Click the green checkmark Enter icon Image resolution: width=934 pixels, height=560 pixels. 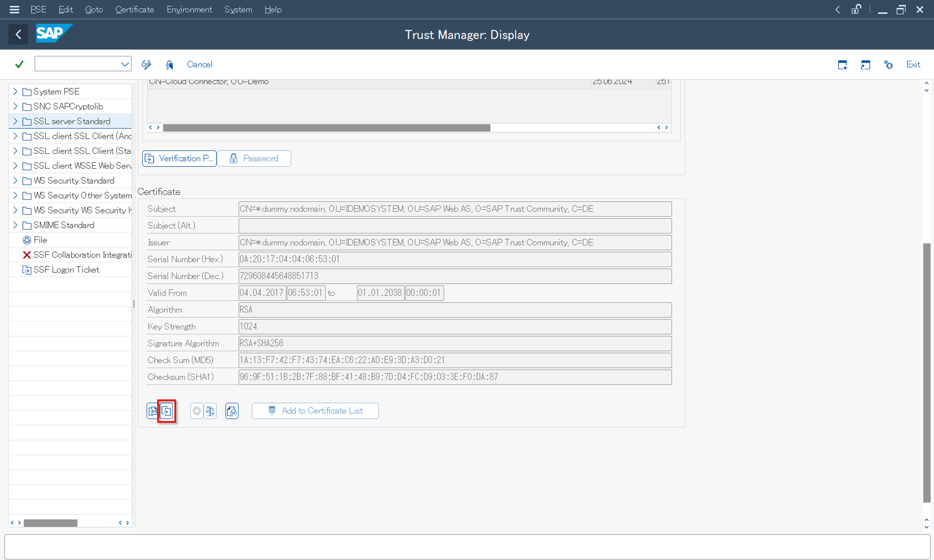point(19,64)
